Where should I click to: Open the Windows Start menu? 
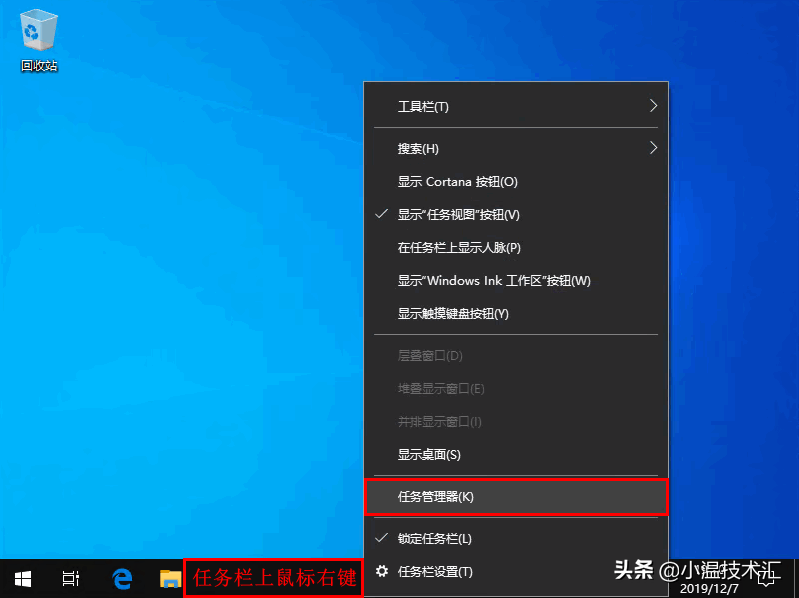(23, 579)
